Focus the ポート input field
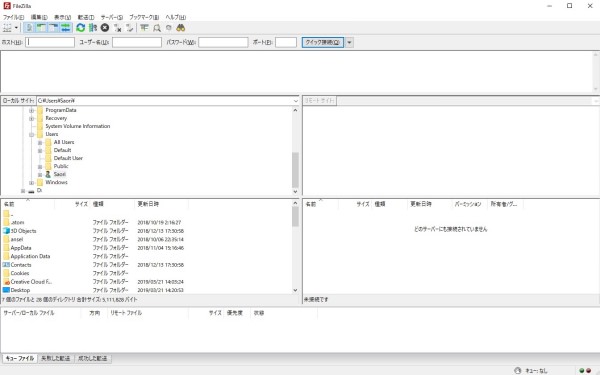Image resolution: width=600 pixels, height=375 pixels. click(x=286, y=42)
